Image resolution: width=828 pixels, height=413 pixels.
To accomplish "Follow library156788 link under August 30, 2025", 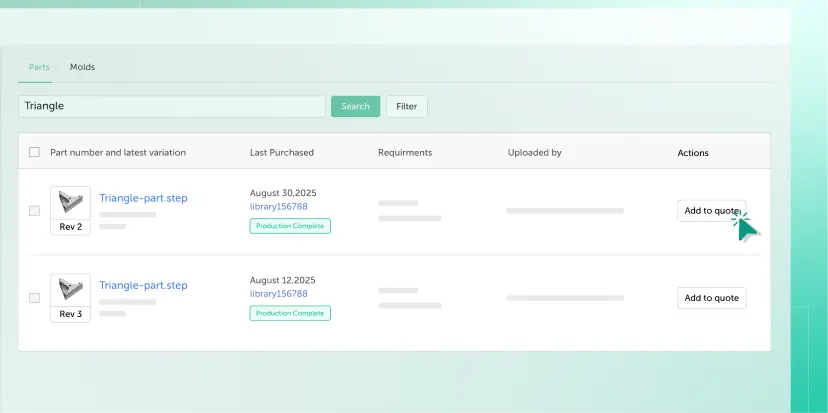I will tap(278, 207).
